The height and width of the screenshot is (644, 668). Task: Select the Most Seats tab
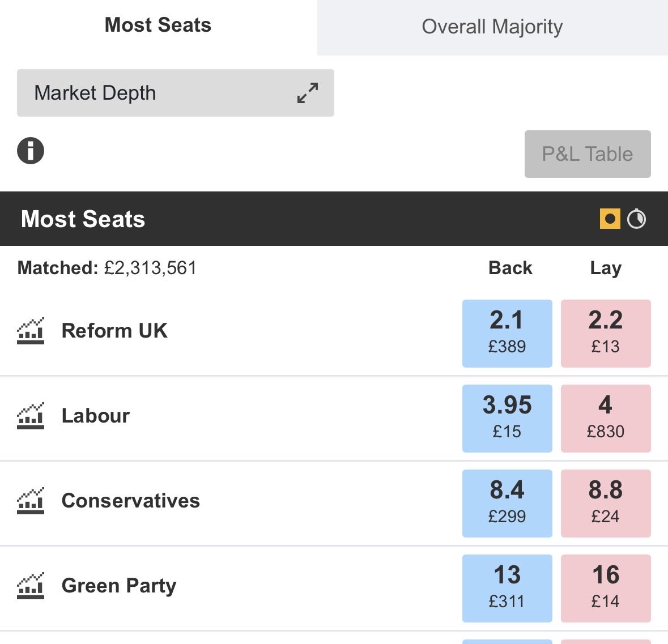158,25
